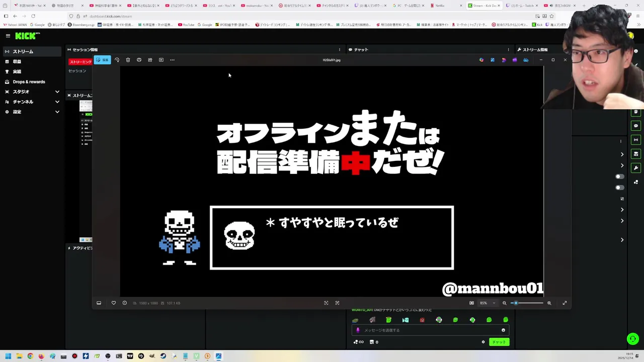Click the zoom out magnifier icon
The image size is (644, 362).
point(504,303)
